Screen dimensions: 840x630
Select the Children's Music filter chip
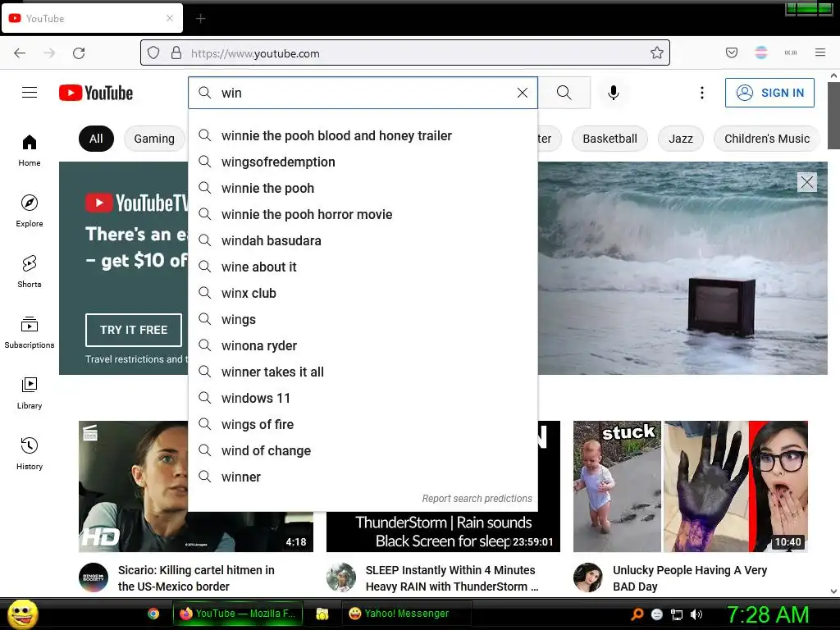click(767, 139)
